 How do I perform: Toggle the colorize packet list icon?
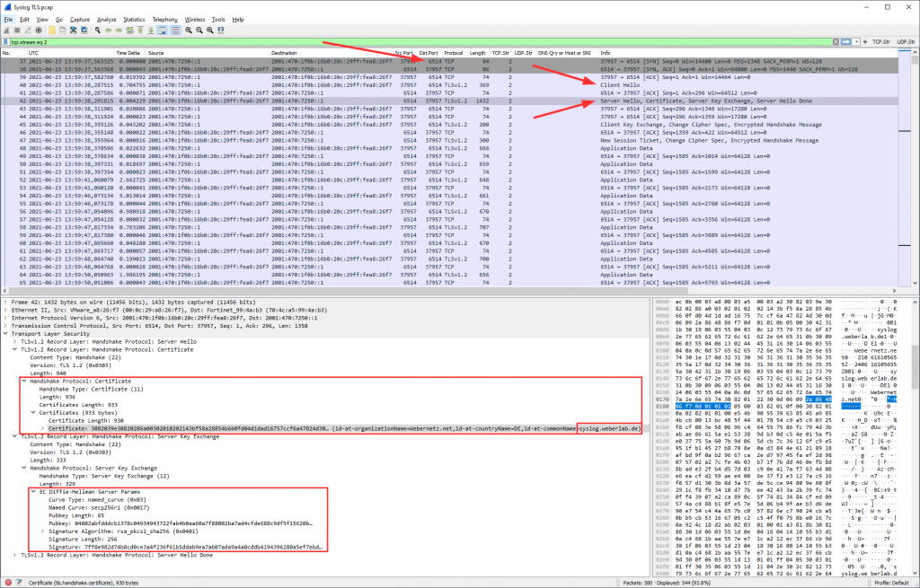[173, 30]
